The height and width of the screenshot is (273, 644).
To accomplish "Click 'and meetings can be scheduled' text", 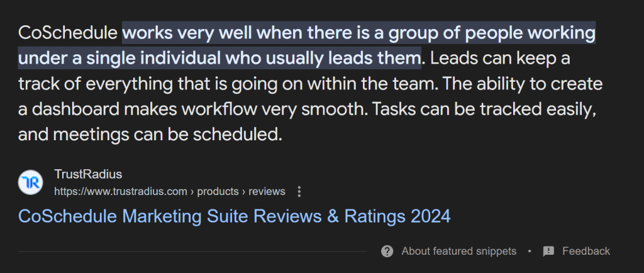I will pyautogui.click(x=150, y=135).
